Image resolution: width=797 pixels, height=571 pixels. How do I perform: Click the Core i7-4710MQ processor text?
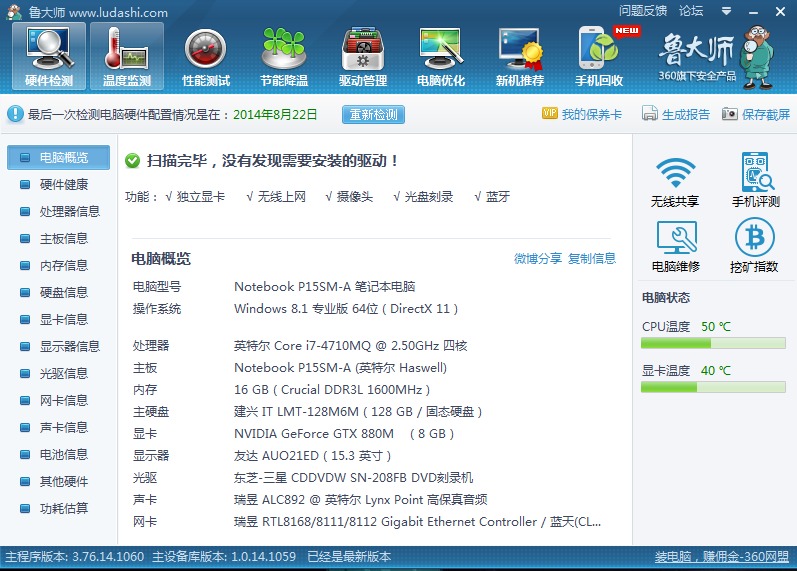350,346
